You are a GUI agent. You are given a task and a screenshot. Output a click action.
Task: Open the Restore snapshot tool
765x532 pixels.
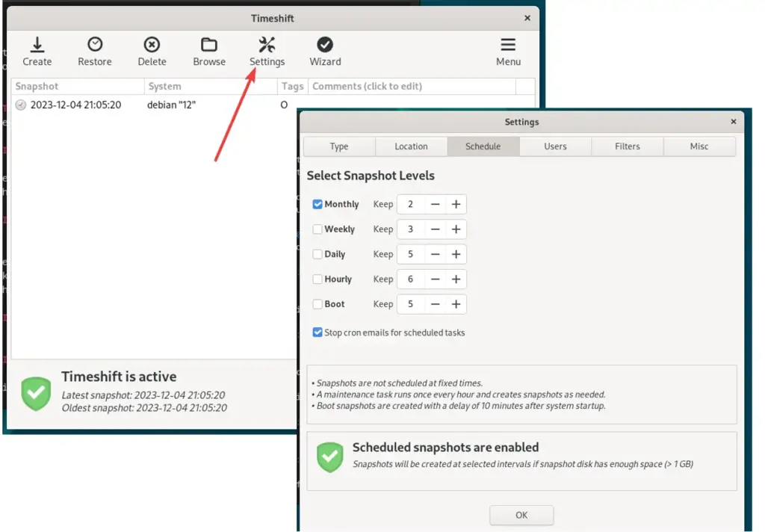click(x=95, y=52)
